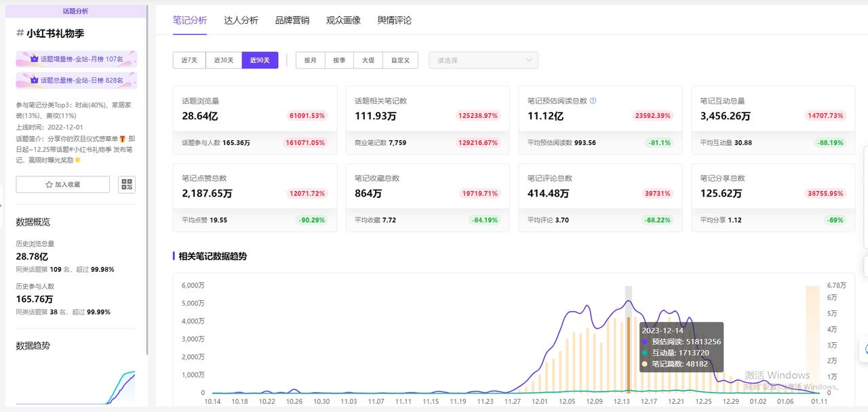Open the 舆情评论 tab
Viewport: 868px width, 412px height.
point(395,20)
